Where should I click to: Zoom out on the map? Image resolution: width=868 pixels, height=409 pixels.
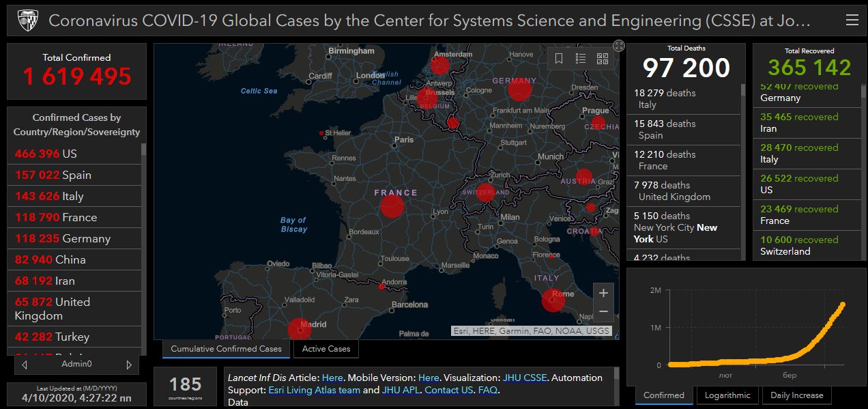(603, 312)
